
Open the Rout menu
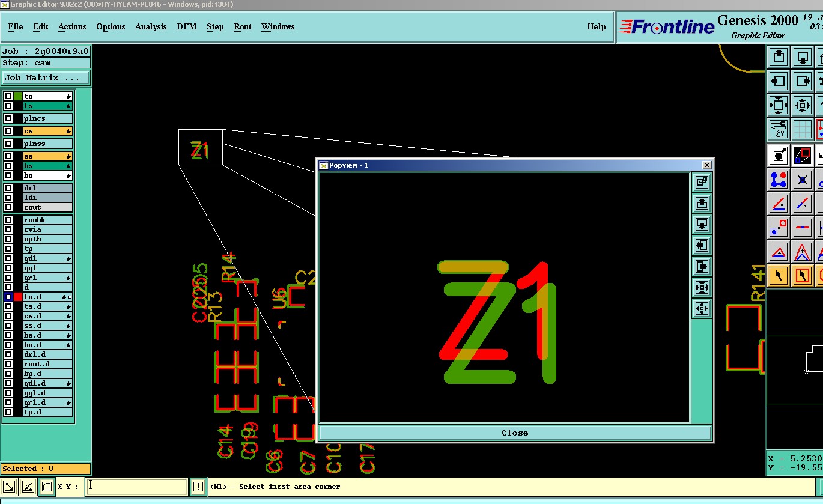pyautogui.click(x=243, y=26)
